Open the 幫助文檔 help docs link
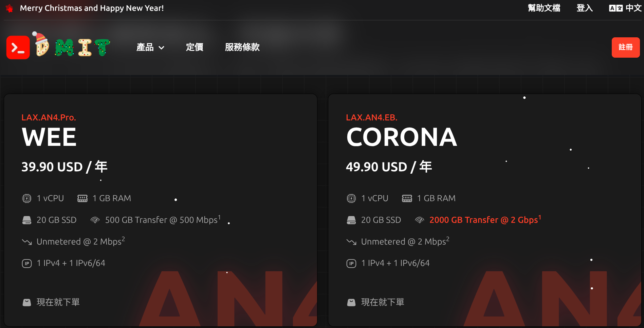This screenshot has height=328, width=644. click(x=544, y=8)
